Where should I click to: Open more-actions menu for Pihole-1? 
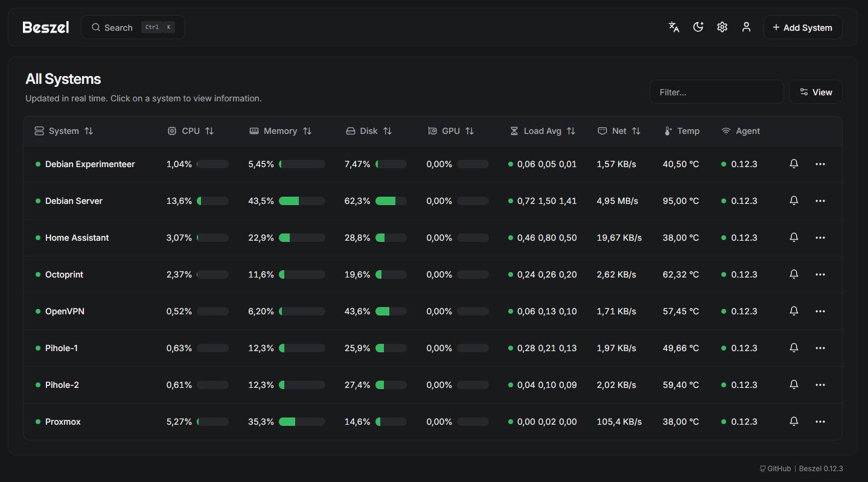click(820, 348)
